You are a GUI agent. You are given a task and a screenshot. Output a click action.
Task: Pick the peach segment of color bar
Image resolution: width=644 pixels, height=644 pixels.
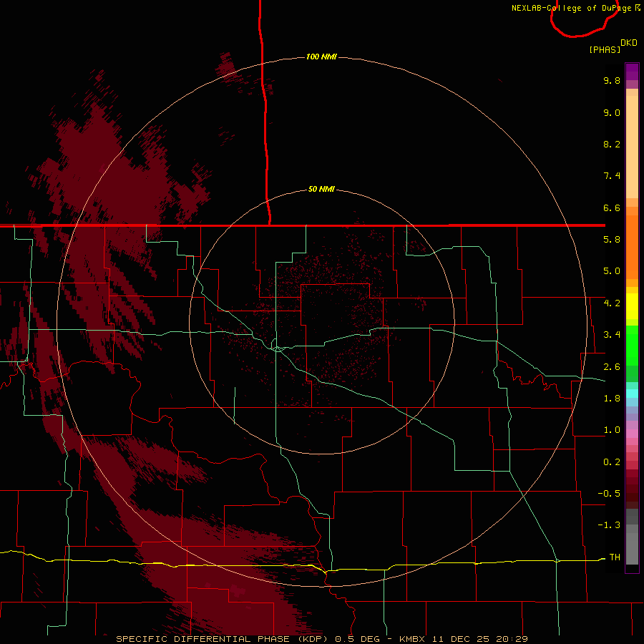tap(632, 147)
